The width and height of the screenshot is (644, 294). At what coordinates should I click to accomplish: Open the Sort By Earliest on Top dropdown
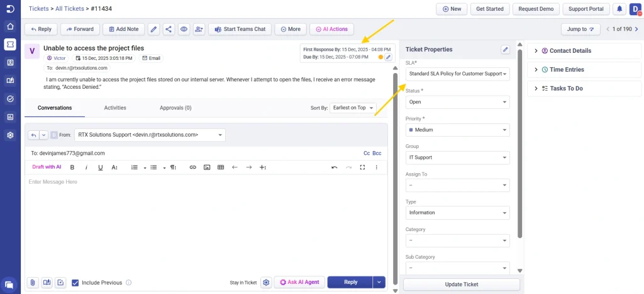(x=353, y=108)
